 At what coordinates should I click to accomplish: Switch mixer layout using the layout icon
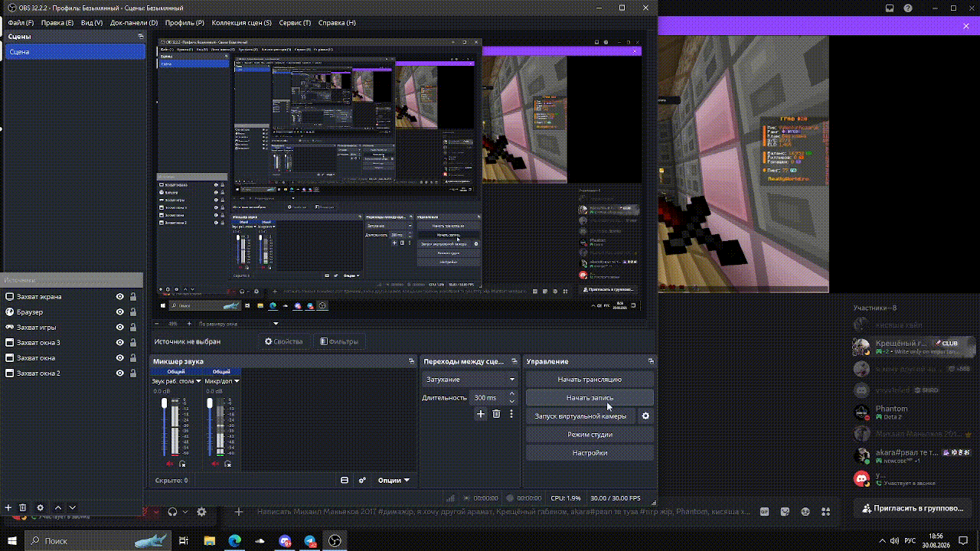pyautogui.click(x=345, y=481)
